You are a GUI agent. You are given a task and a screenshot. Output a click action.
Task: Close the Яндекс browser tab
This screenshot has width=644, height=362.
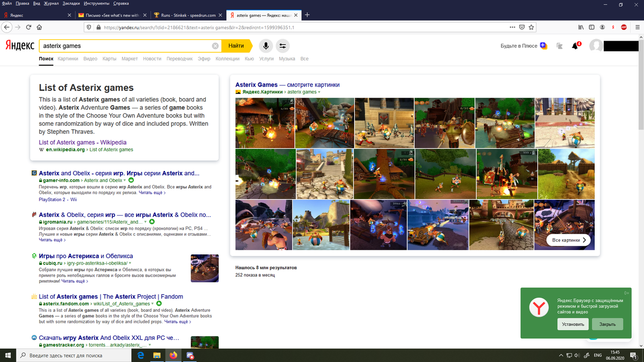click(69, 15)
